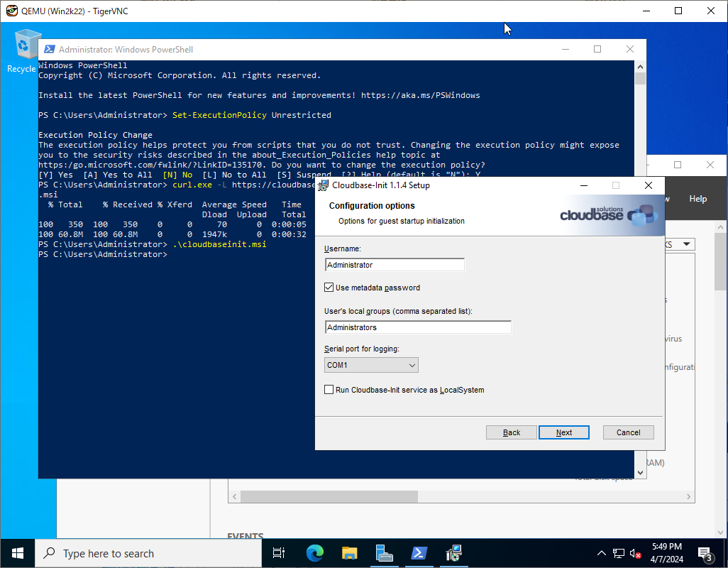
Task: Click the Back button
Action: click(x=511, y=432)
